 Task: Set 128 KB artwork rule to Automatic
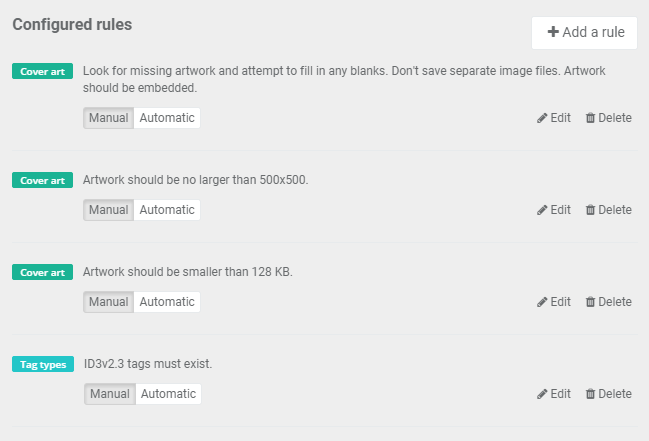click(167, 302)
